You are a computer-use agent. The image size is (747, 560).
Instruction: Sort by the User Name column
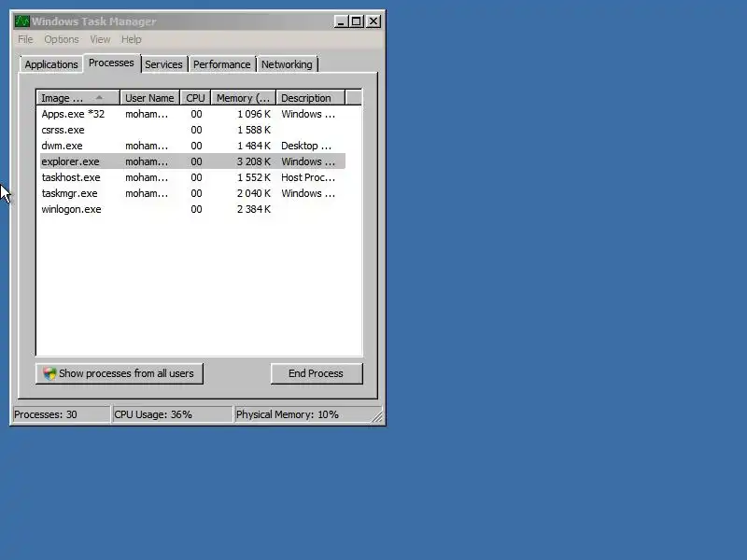click(x=149, y=98)
